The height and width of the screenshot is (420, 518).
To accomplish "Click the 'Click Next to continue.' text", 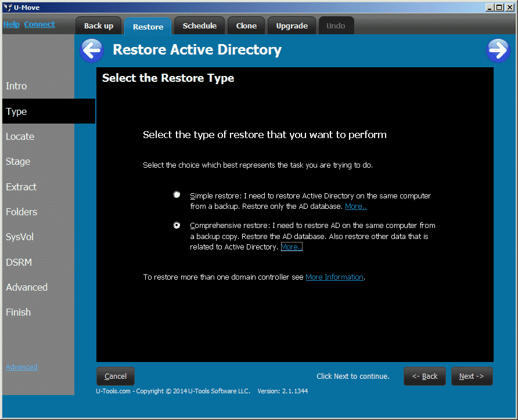I will click(353, 376).
